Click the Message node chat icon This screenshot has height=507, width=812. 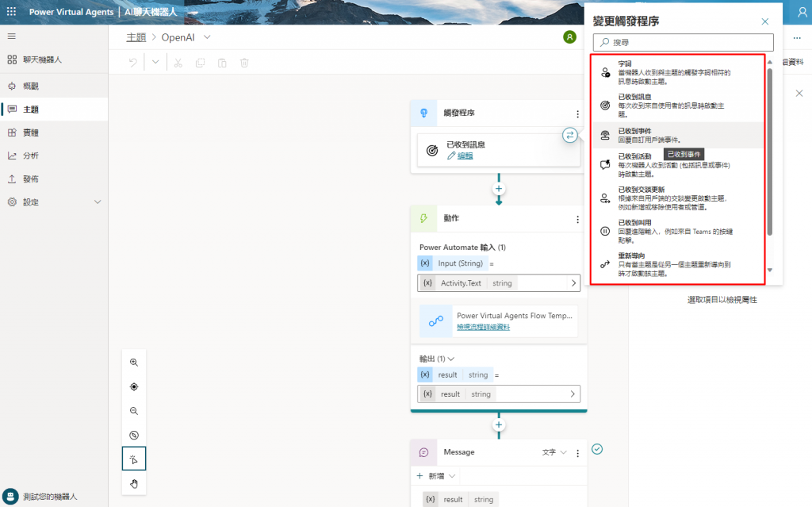423,452
